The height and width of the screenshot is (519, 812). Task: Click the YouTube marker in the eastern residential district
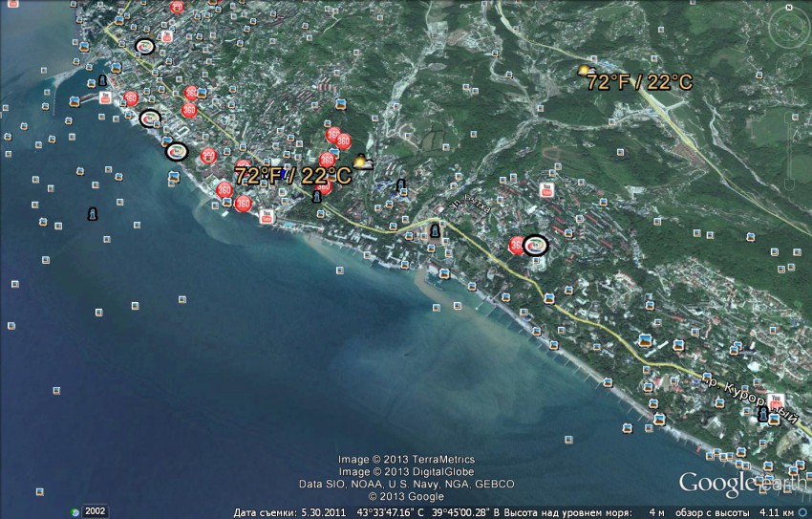547,188
